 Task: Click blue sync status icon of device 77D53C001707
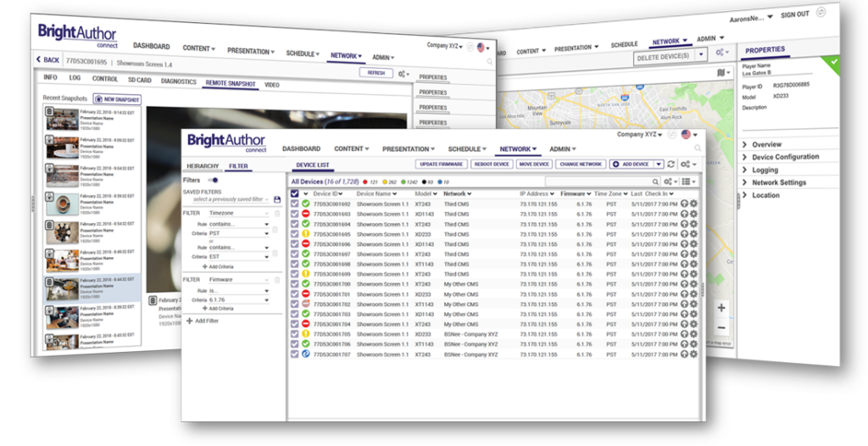click(305, 354)
